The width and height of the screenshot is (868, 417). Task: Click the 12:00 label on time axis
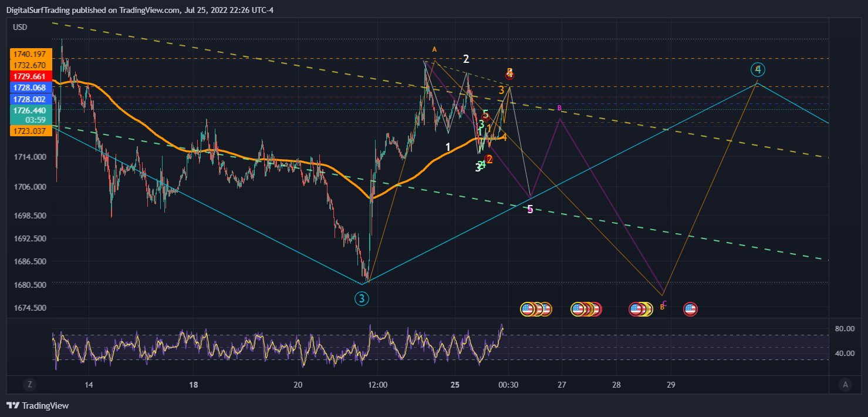click(x=377, y=385)
